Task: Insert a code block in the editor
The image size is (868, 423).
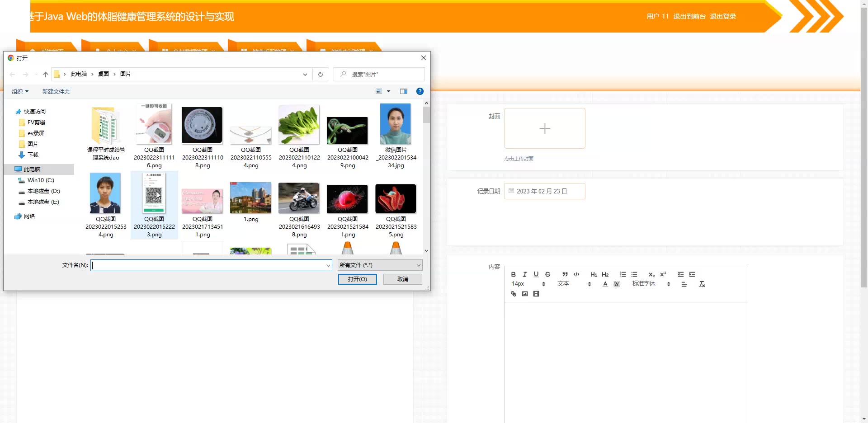Action: (576, 274)
